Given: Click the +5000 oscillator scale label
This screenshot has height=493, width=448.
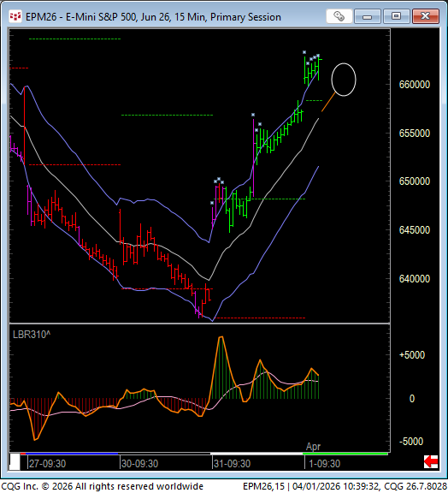Looking at the screenshot, I should coord(412,355).
